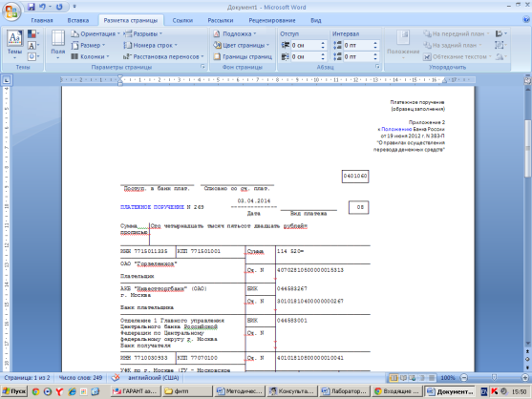
Task: Open Customize Quick Access Toolbar arrow
Action: click(x=74, y=7)
